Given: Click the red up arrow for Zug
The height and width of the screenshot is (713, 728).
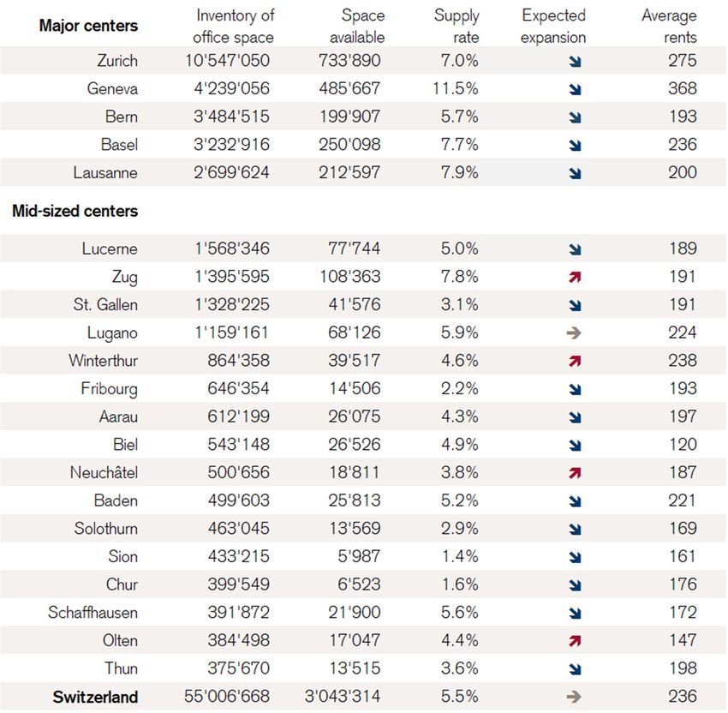Looking at the screenshot, I should [x=575, y=278].
